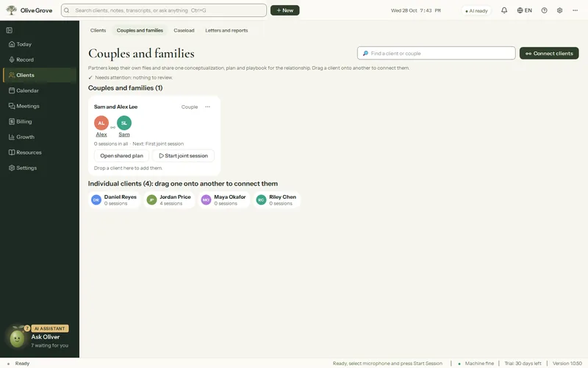The height and width of the screenshot is (368, 588).
Task: Open the help question mark icon
Action: (544, 10)
